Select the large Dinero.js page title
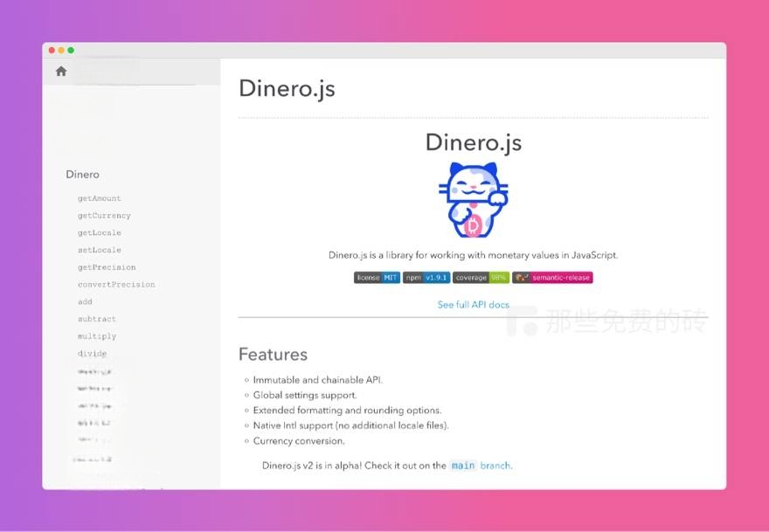 (287, 89)
